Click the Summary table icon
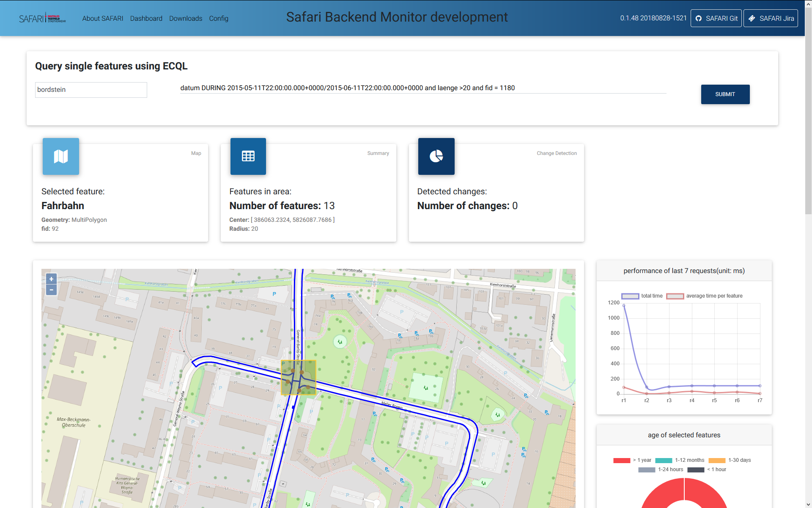This screenshot has width=812, height=508. click(x=248, y=156)
